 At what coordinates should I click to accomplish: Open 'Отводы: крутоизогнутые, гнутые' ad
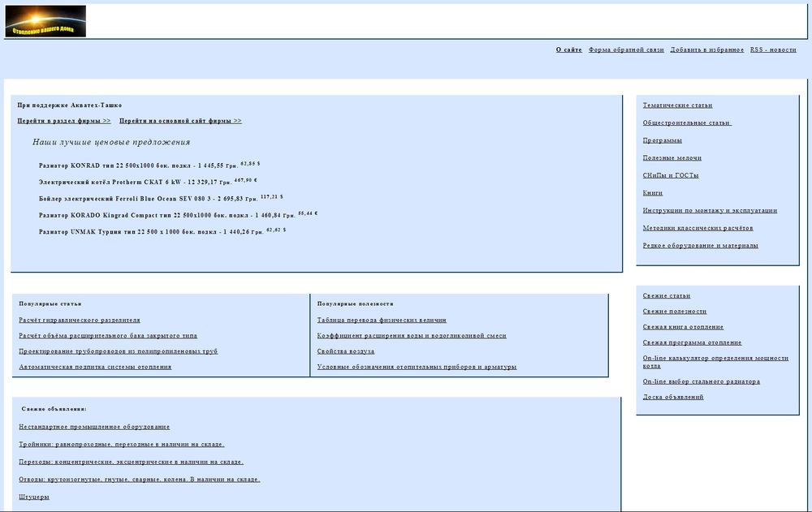point(140,480)
